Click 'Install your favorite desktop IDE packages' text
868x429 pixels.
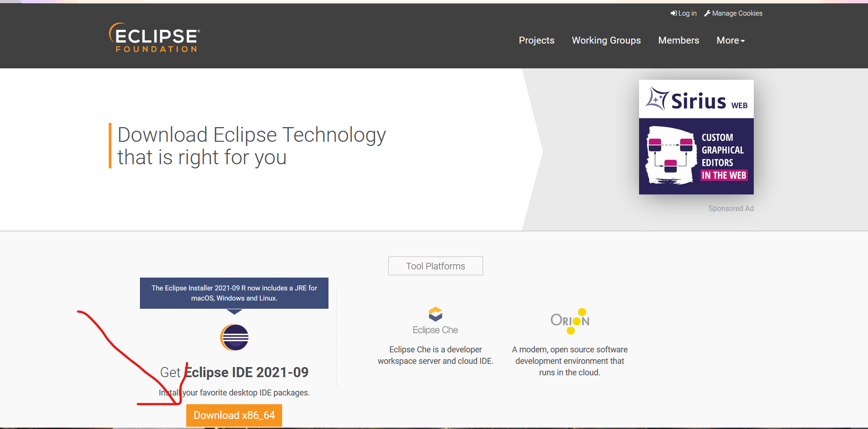[234, 393]
